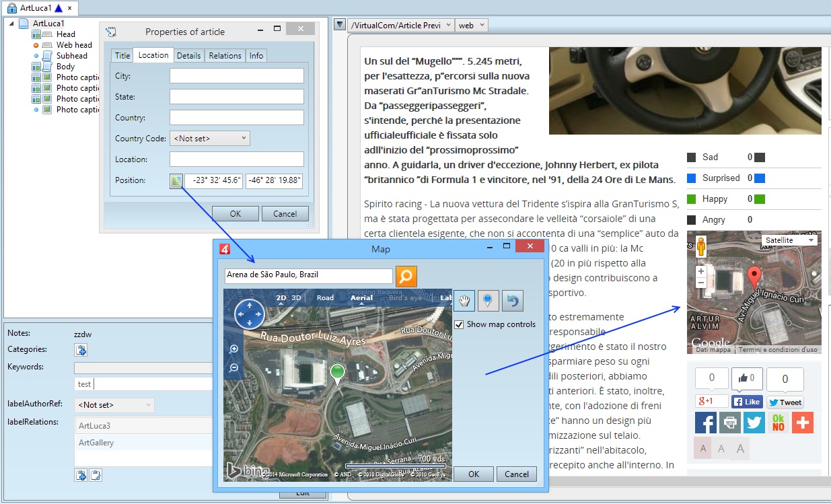Click the Bing map pan compass control
831x504 pixels.
pos(250,314)
